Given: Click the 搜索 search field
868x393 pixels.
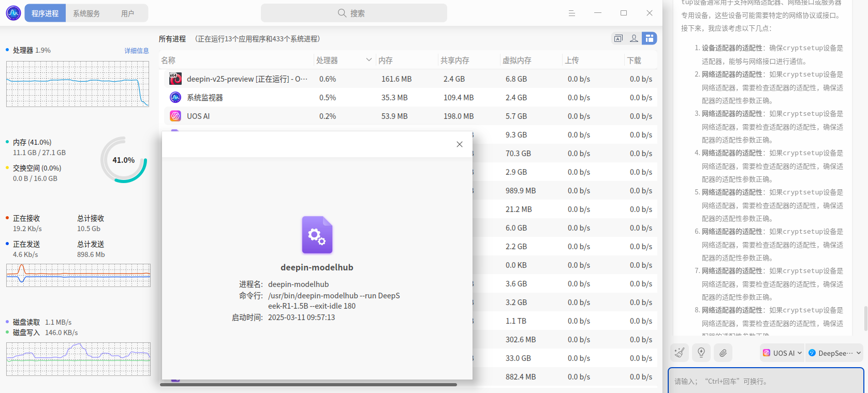Looking at the screenshot, I should (354, 13).
